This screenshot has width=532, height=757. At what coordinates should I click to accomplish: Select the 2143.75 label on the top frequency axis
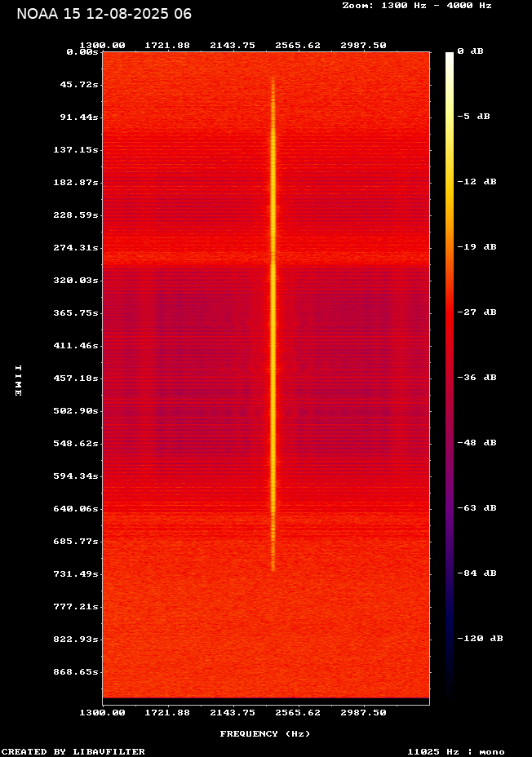click(233, 46)
